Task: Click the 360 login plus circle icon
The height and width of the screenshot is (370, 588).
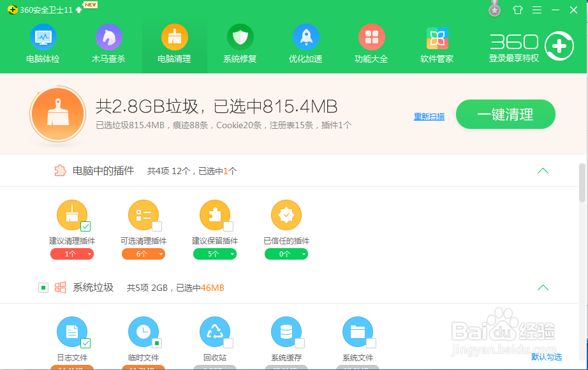Action: click(559, 46)
